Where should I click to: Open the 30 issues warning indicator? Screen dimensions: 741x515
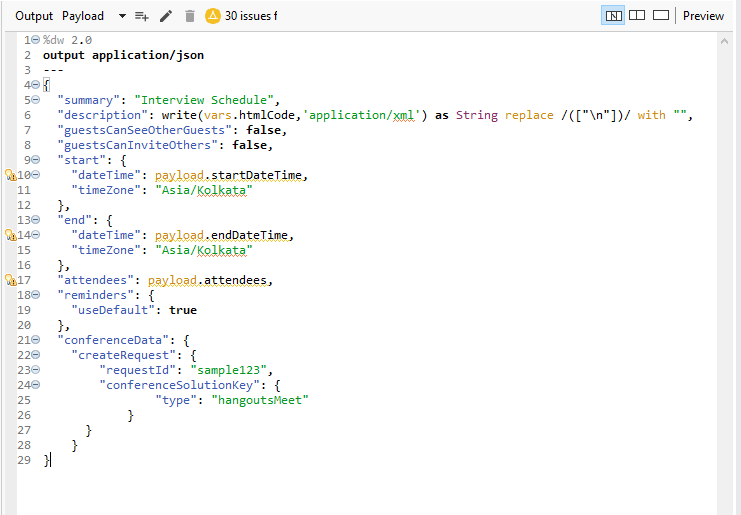[x=241, y=16]
